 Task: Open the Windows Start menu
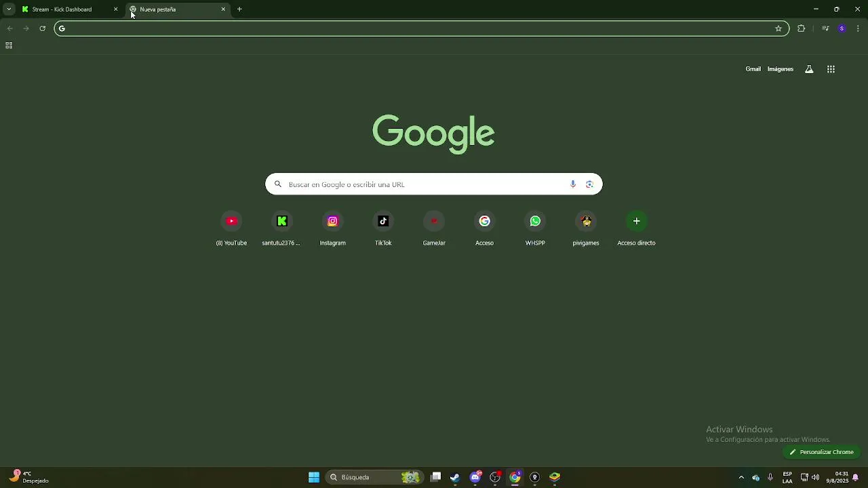coord(314,477)
